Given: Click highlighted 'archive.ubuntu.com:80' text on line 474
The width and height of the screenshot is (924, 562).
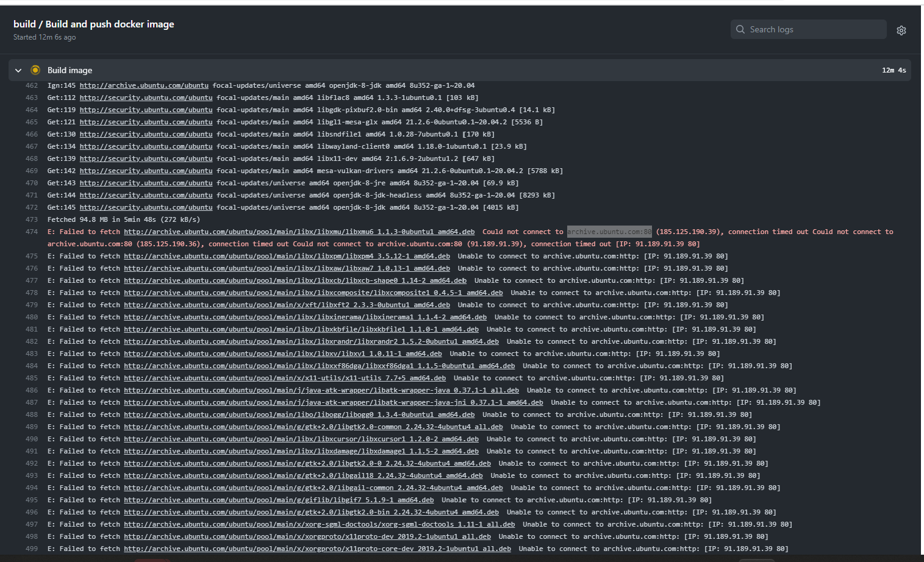Looking at the screenshot, I should (609, 232).
